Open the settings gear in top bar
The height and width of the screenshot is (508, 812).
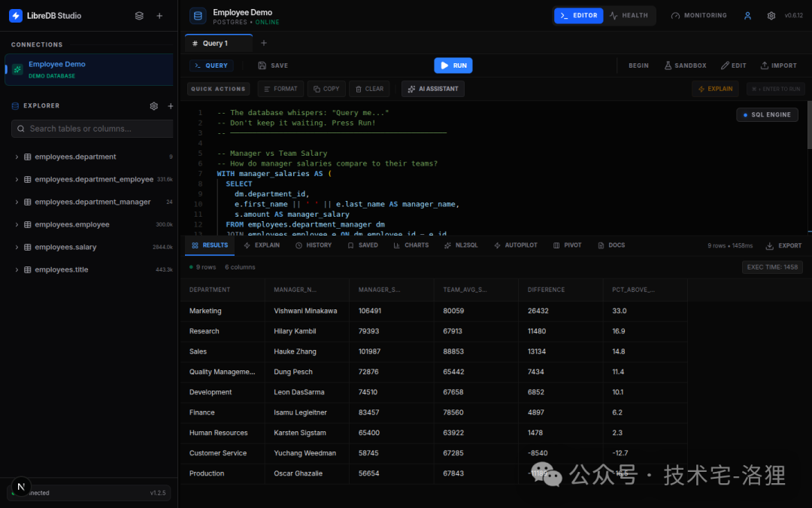pos(771,16)
